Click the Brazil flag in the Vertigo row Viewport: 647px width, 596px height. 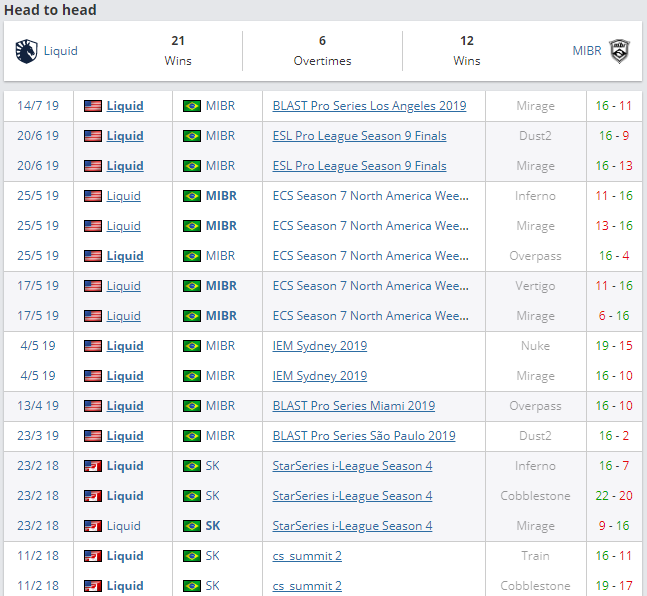click(192, 286)
